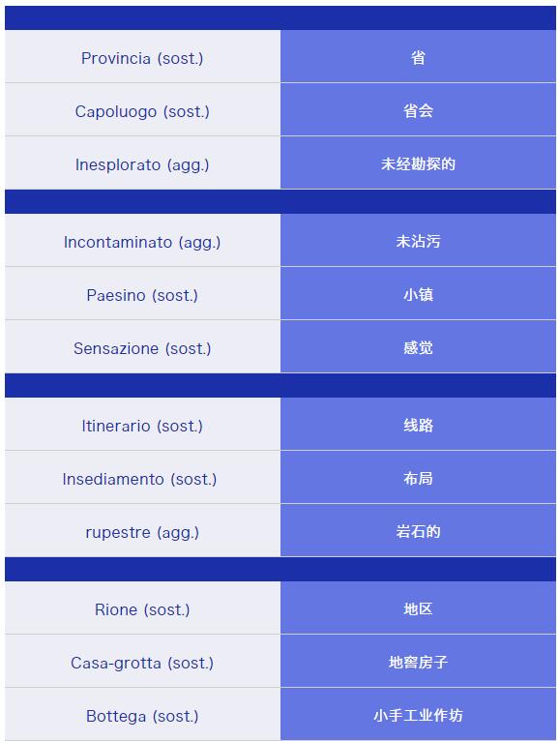Select the 岩石的 translation cell
Screen dimensions: 560x741
pos(418,531)
